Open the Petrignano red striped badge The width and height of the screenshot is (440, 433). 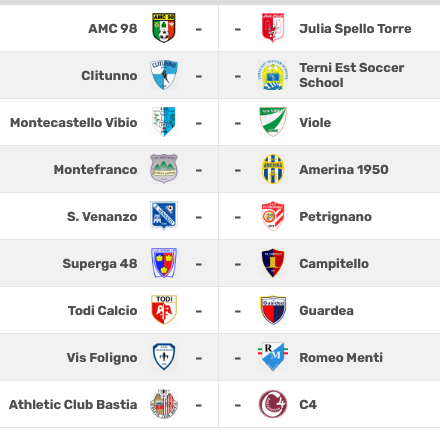[x=273, y=216]
